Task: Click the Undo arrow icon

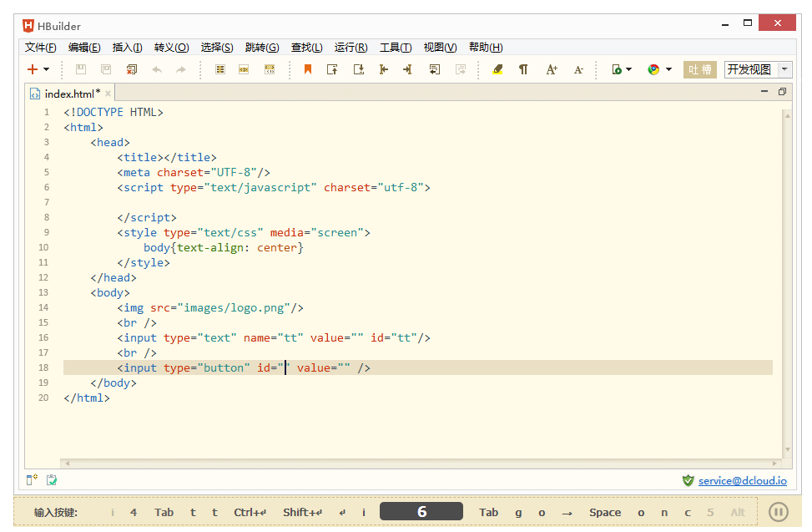Action: (157, 69)
